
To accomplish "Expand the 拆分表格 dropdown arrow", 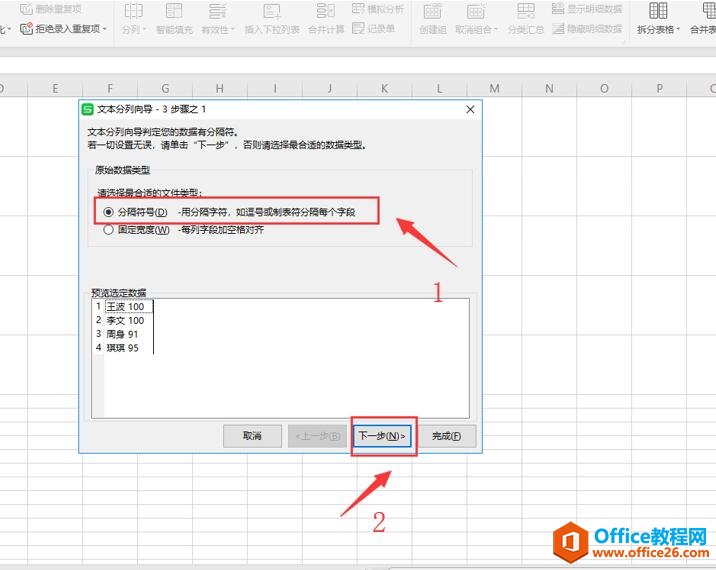I will tap(678, 30).
